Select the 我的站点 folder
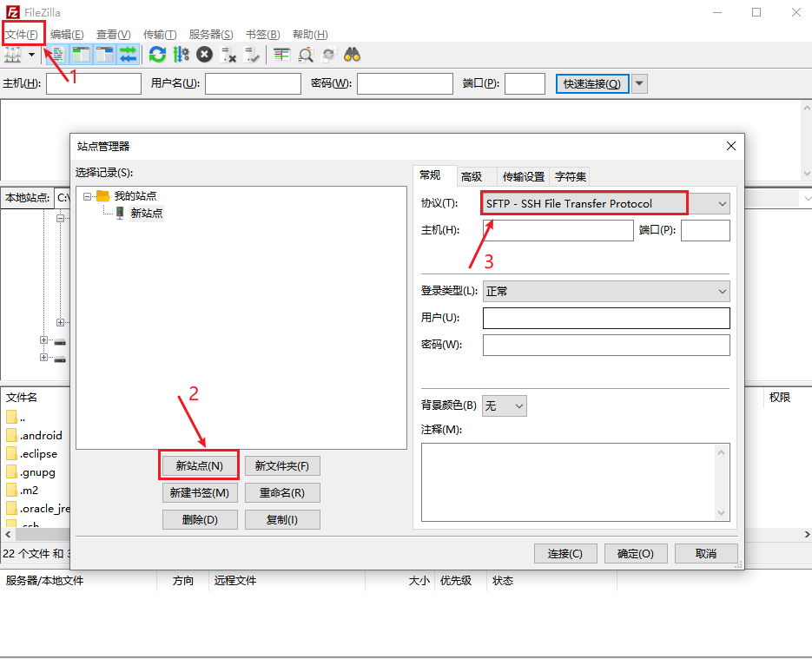812x659 pixels. (x=135, y=196)
